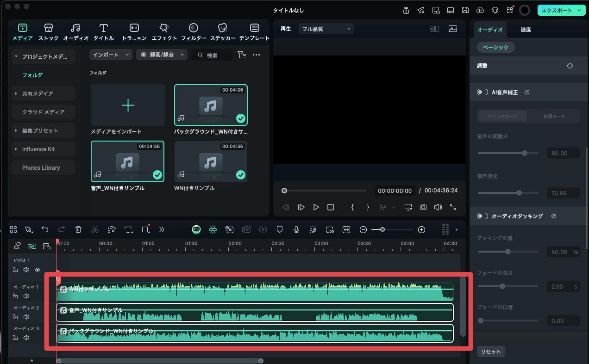Open the ステッカー sticker panel
This screenshot has width=589, height=364.
point(223,32)
